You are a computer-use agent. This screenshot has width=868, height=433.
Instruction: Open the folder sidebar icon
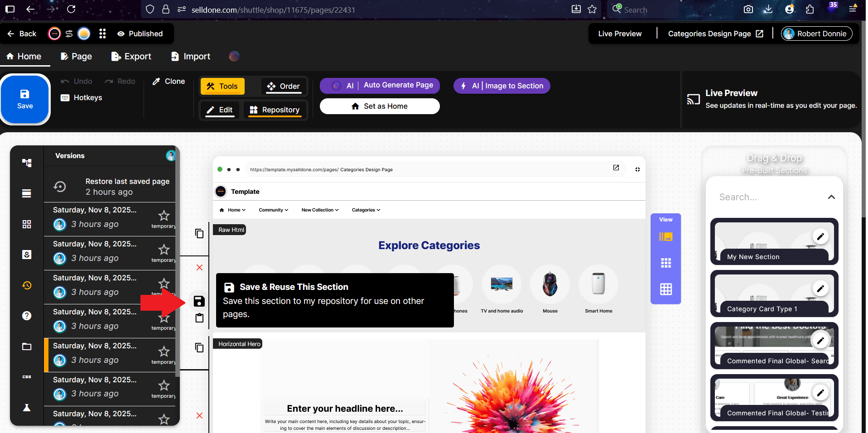(x=27, y=346)
